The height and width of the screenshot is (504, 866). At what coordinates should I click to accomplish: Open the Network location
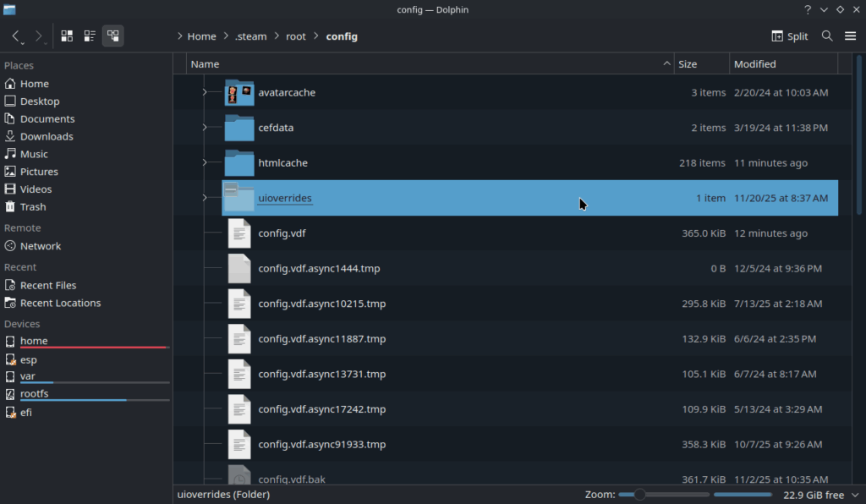tap(41, 246)
